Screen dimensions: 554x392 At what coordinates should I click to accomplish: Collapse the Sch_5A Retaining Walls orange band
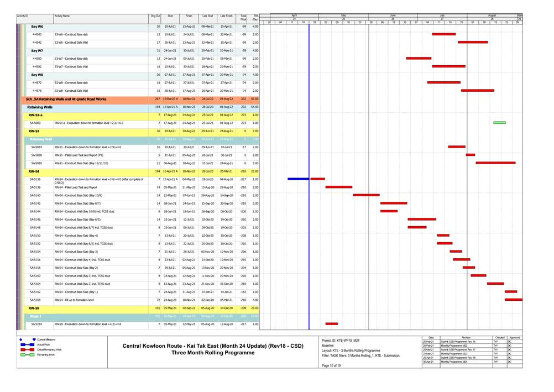(66, 98)
